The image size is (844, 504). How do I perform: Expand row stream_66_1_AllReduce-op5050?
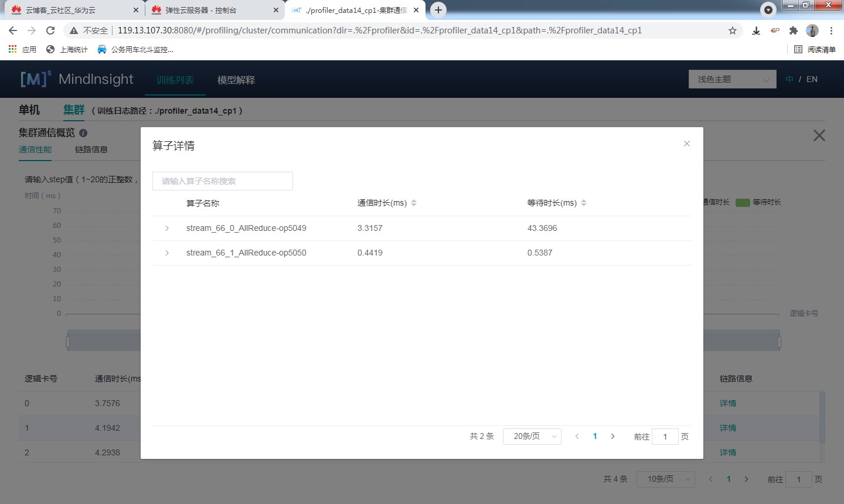[167, 253]
